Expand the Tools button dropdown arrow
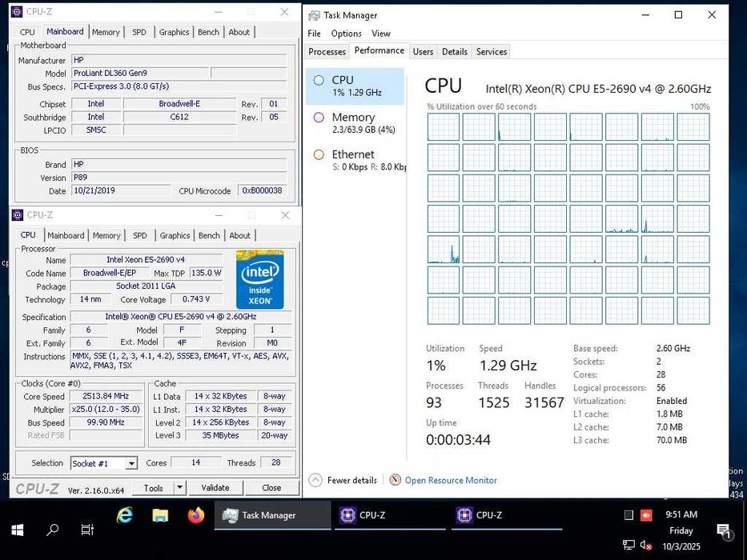The height and width of the screenshot is (560, 747). point(179,488)
